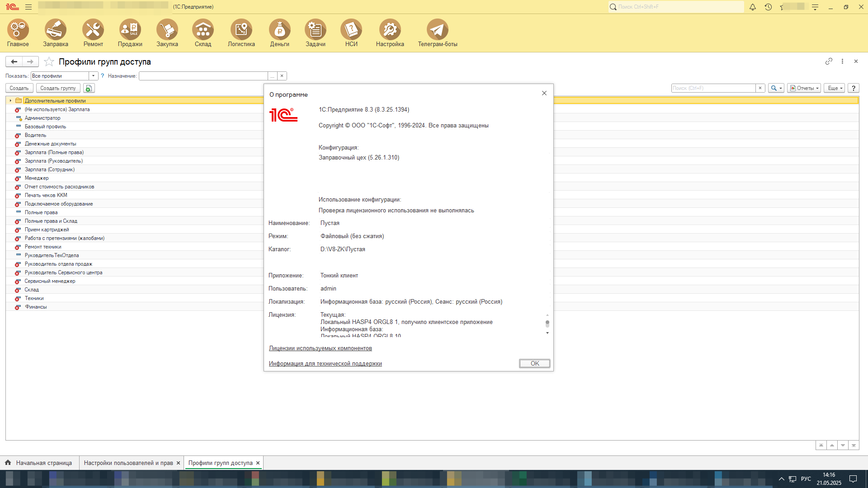Click the home icon on Начальная страница
This screenshot has height=488, width=868.
(8, 463)
